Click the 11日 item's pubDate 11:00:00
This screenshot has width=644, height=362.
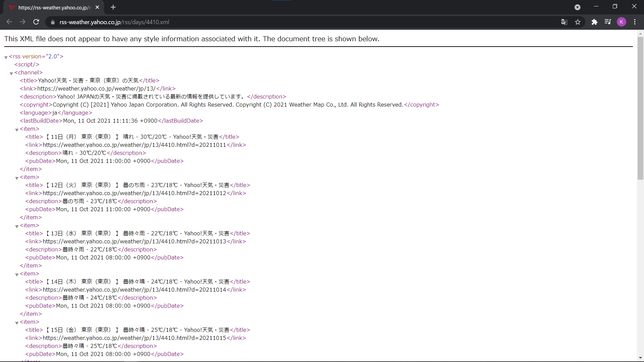click(x=103, y=161)
